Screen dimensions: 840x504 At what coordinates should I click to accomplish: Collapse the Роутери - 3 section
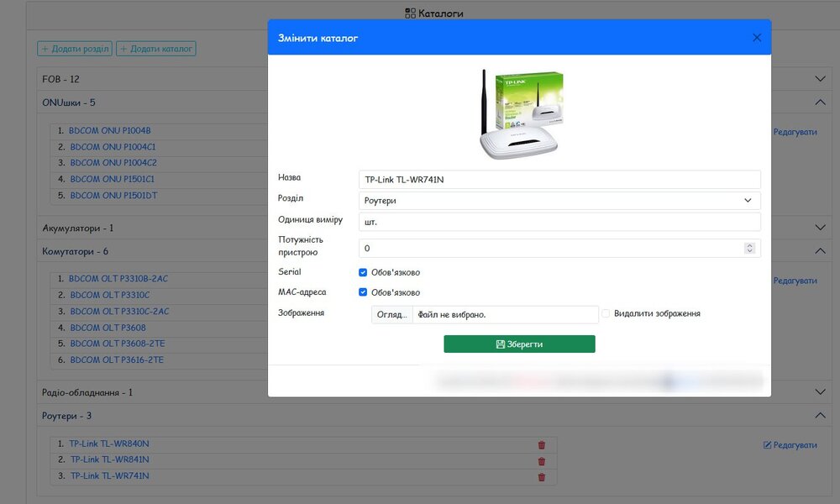click(821, 416)
